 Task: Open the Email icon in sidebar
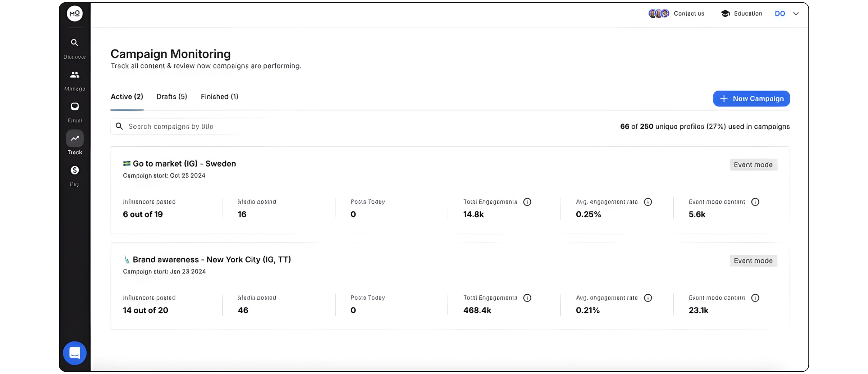[75, 107]
